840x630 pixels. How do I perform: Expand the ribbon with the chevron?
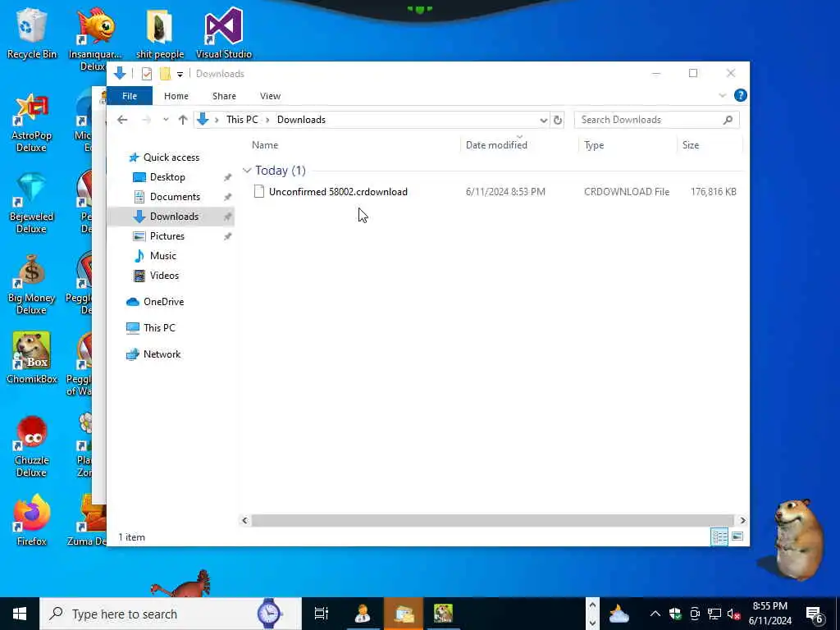point(722,95)
